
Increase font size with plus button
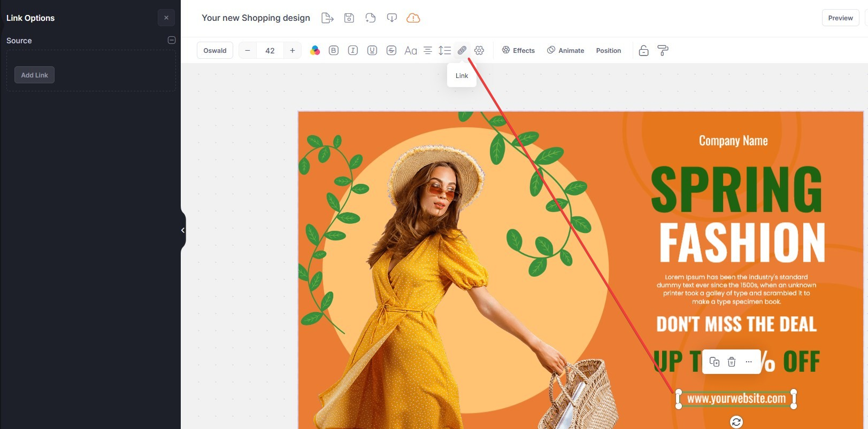click(x=293, y=50)
